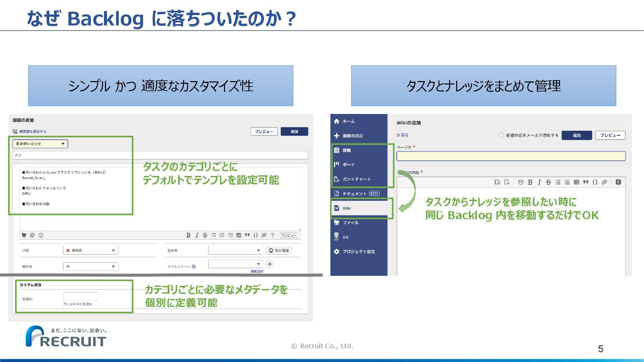This screenshot has height=362, width=644.
Task: Select Wiki in the sidebar menu
Action: (x=347, y=208)
